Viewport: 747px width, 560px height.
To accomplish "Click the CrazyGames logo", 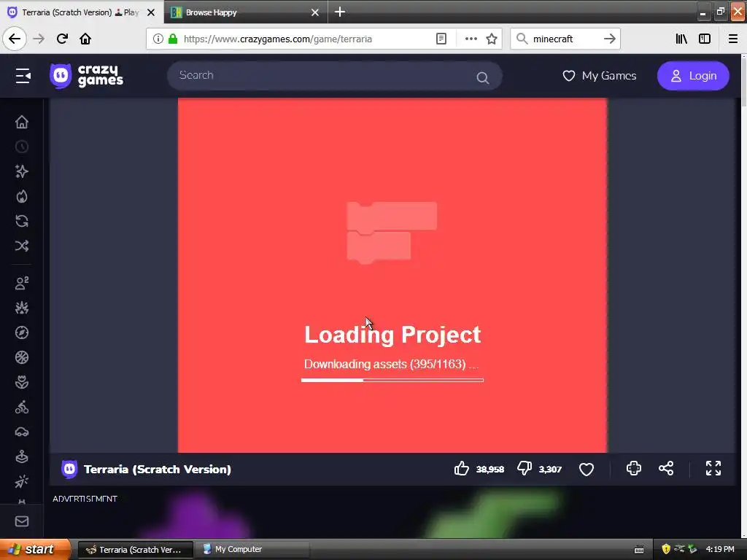I will [86, 76].
